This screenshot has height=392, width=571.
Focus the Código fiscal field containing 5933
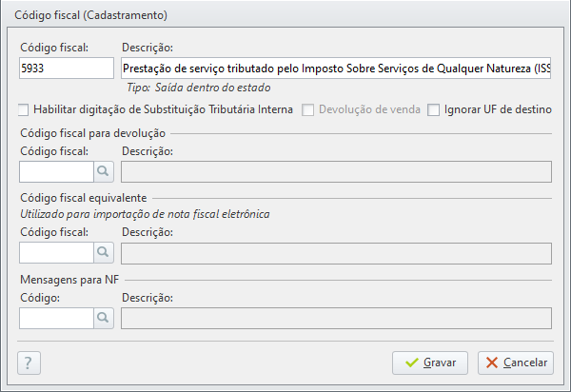click(x=67, y=69)
